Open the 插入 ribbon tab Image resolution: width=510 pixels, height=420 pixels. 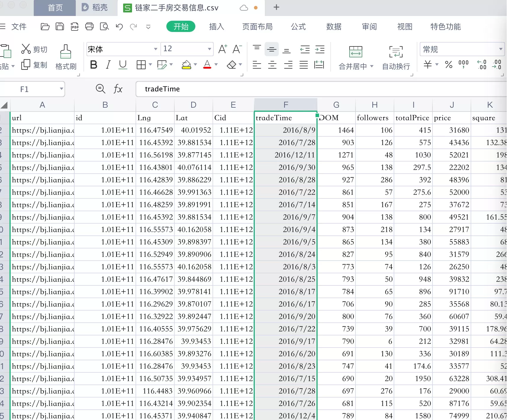[x=216, y=27]
